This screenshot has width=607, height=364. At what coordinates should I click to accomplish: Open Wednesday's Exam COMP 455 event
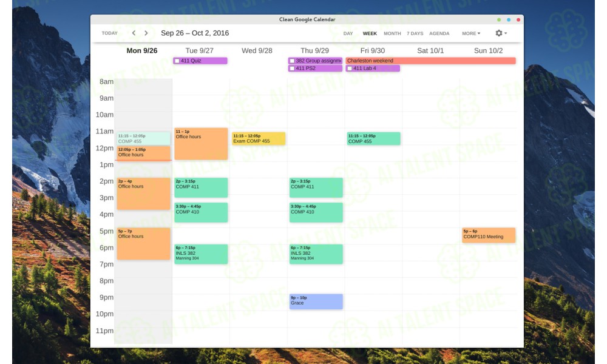(x=259, y=138)
